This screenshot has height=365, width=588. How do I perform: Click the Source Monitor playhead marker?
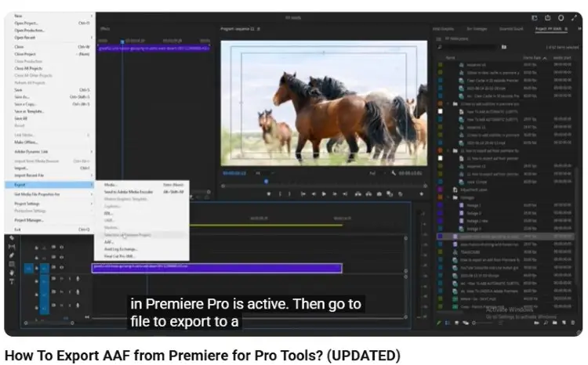[x=122, y=42]
